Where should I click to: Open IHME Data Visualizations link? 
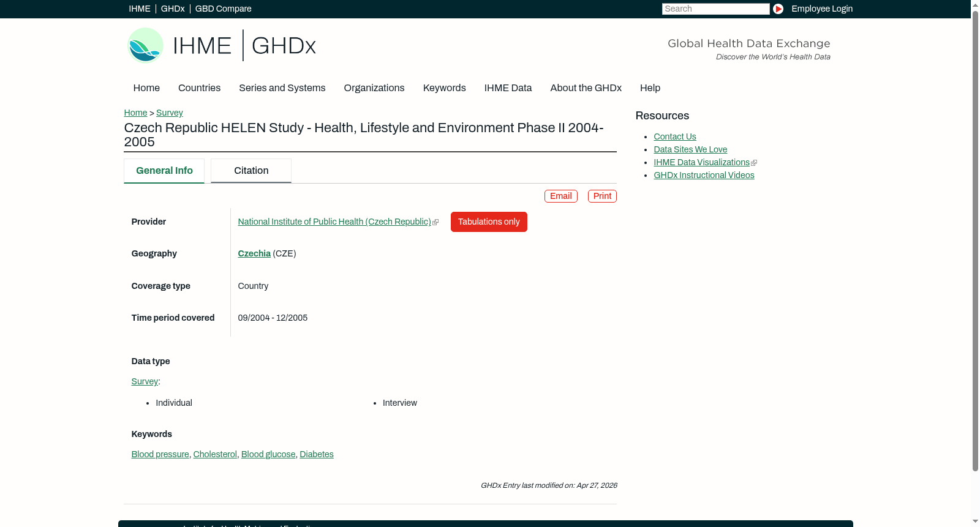click(x=702, y=162)
